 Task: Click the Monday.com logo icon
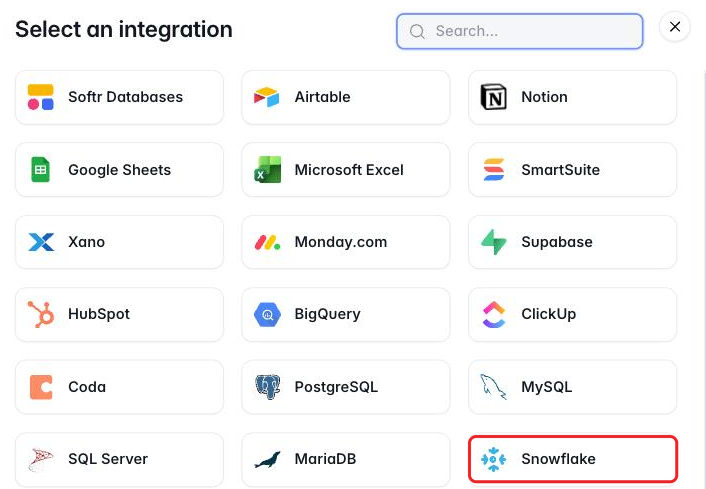pos(267,242)
